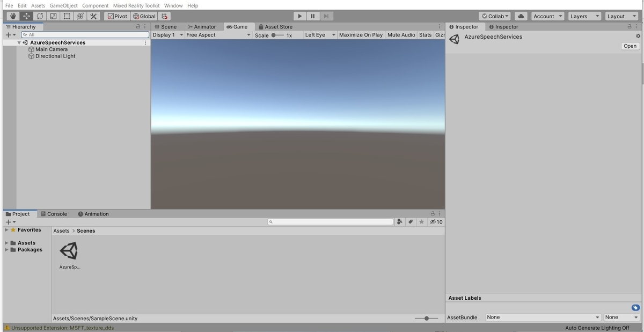Switch to the Console tab
This screenshot has height=332, width=644.
(54, 214)
